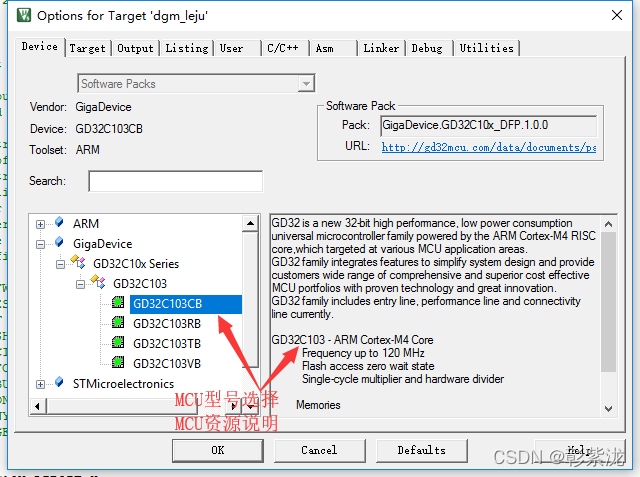Click the GD32C103 sub-family tree label
The image size is (640, 477).
[140, 284]
